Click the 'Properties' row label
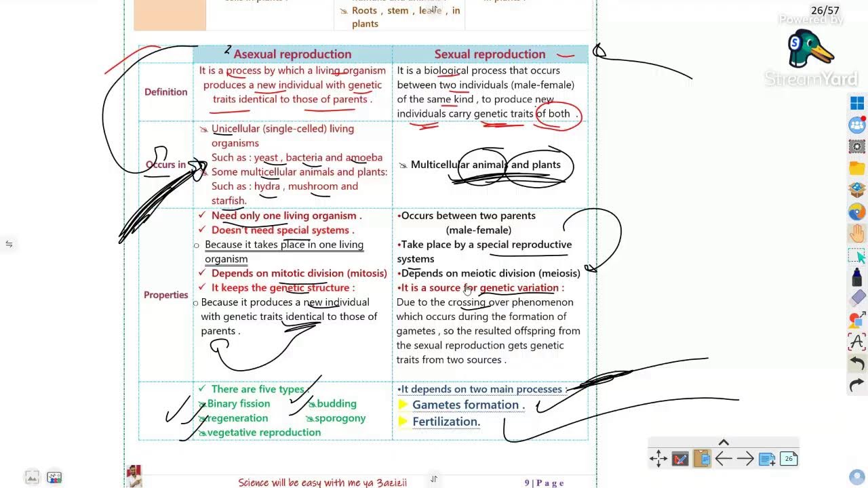 coord(165,295)
